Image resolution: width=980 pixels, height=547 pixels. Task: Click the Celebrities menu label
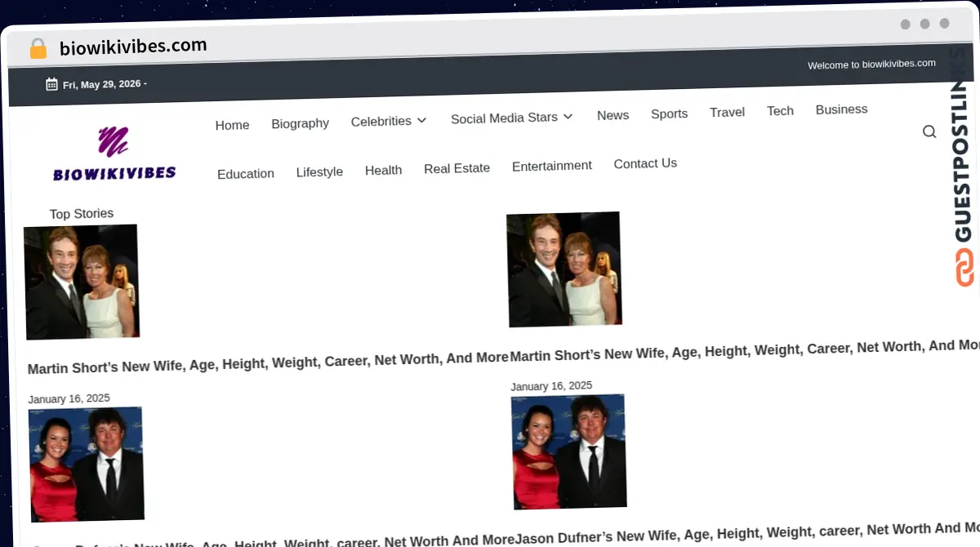(381, 121)
